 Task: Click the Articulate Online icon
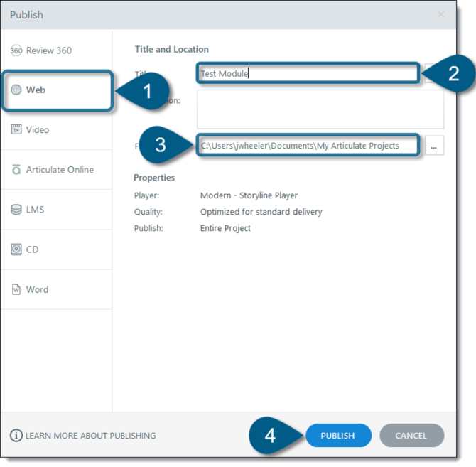16,169
